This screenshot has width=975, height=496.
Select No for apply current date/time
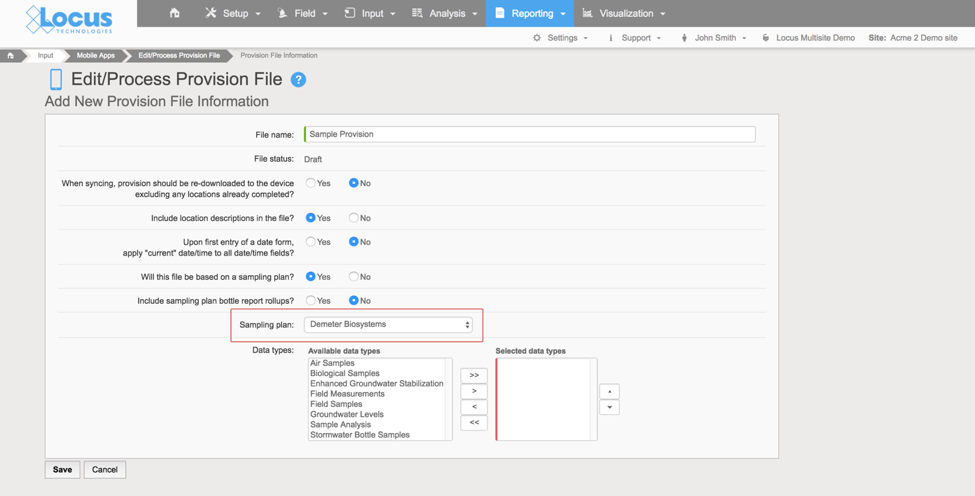pyautogui.click(x=353, y=242)
